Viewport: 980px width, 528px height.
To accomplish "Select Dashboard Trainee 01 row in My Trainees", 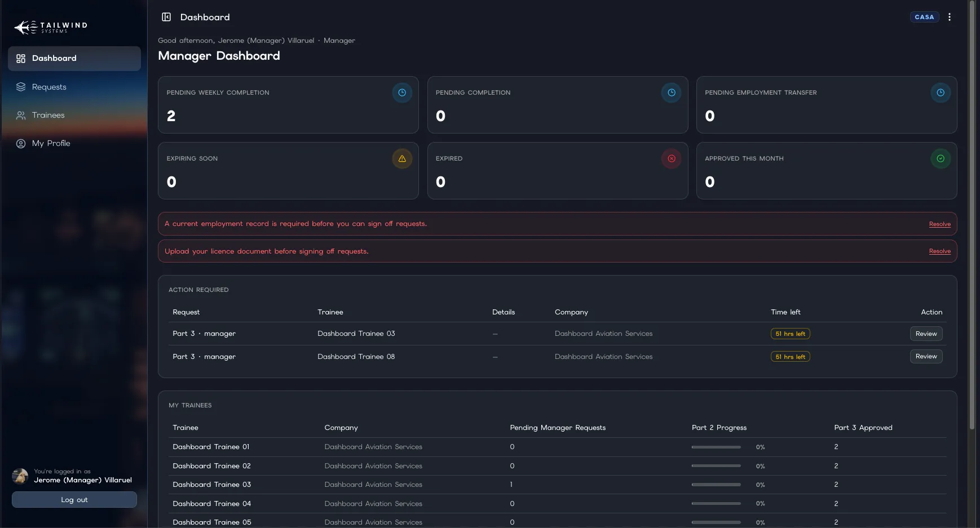I will (558, 447).
